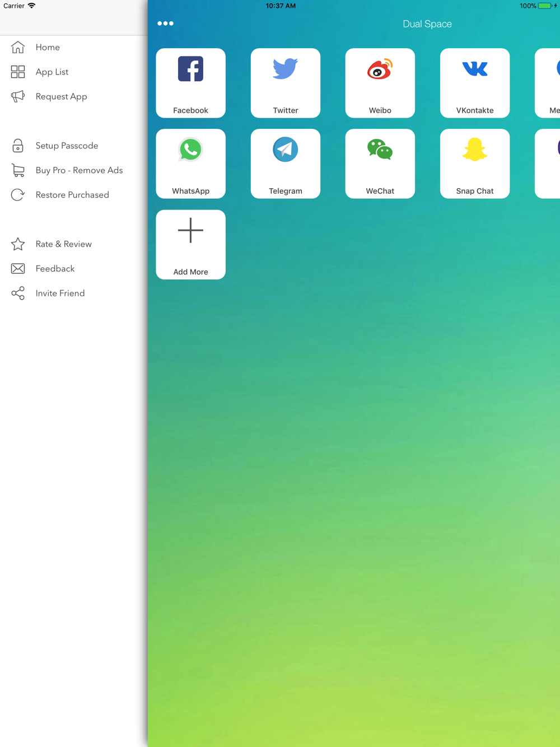Open the WhatsApp app tile

tap(190, 164)
